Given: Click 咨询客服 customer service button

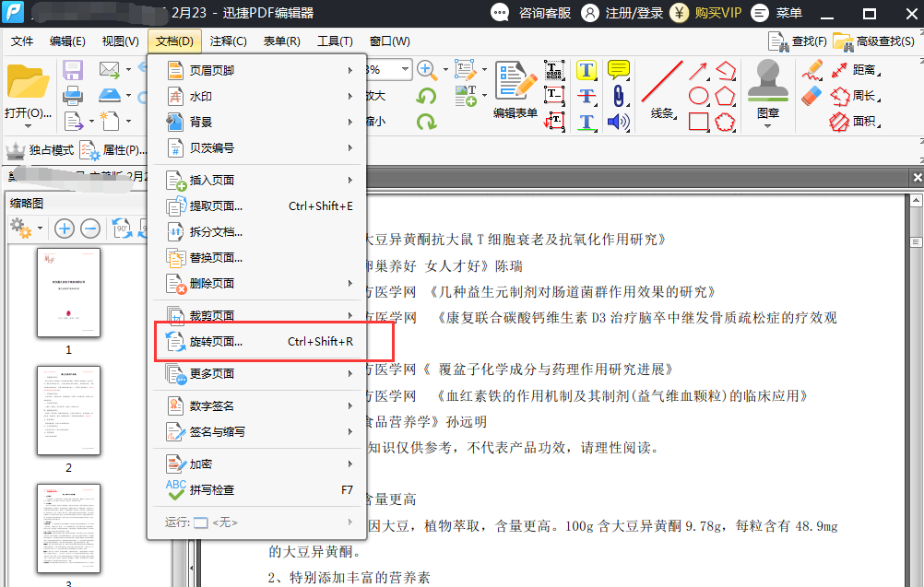Looking at the screenshot, I should pos(531,12).
